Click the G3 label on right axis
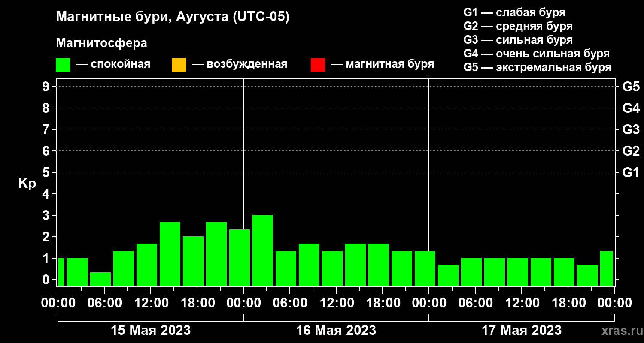This screenshot has height=343, width=644. pyautogui.click(x=631, y=129)
